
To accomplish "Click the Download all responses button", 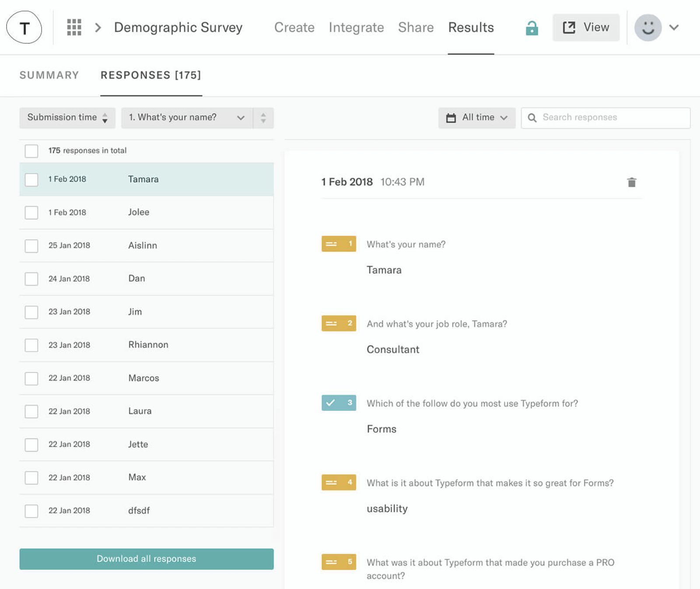I will pyautogui.click(x=146, y=559).
